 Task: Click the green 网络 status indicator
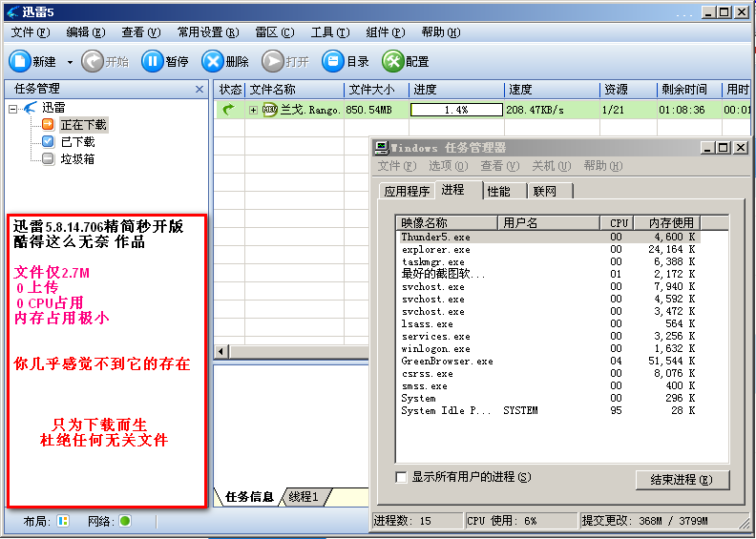tap(125, 521)
